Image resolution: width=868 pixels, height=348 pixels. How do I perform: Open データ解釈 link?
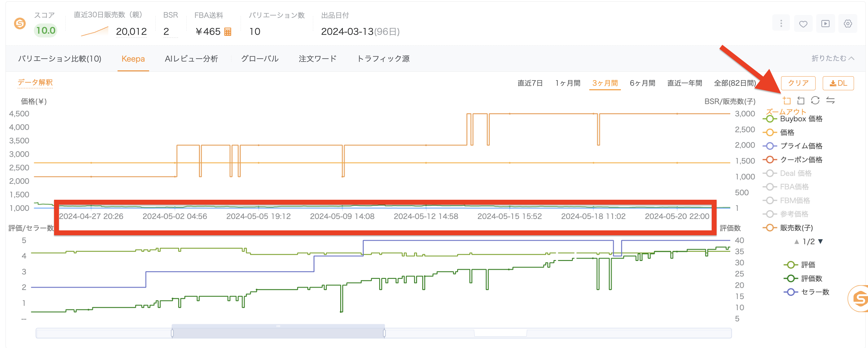click(x=35, y=82)
